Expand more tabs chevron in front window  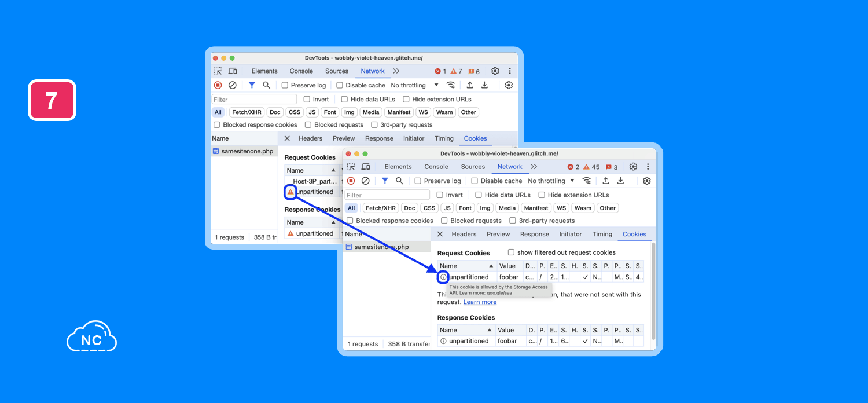pyautogui.click(x=534, y=167)
